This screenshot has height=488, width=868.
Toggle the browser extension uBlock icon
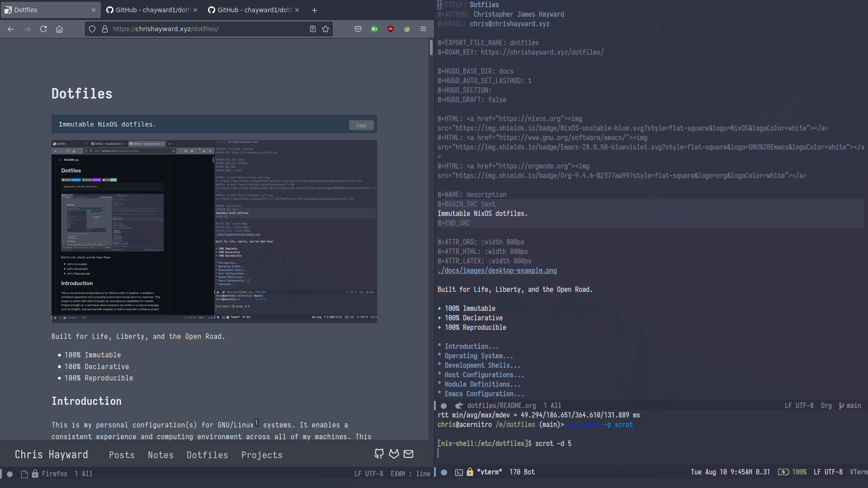[391, 28]
